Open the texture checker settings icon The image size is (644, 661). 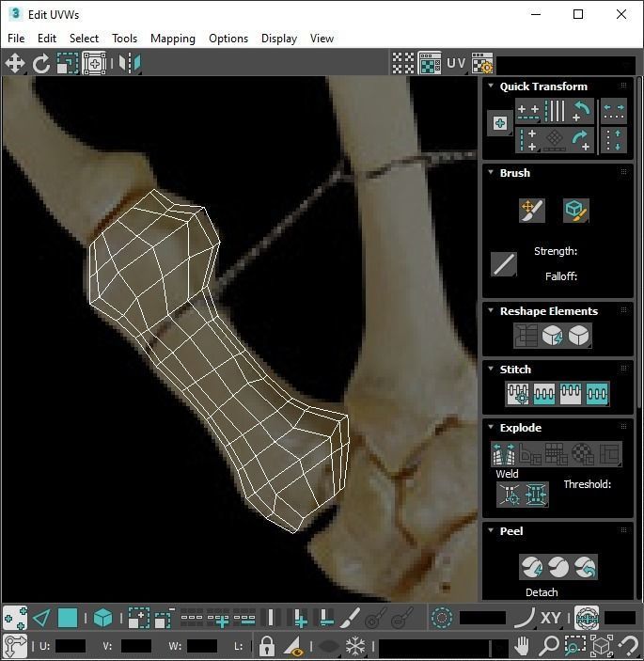[482, 63]
